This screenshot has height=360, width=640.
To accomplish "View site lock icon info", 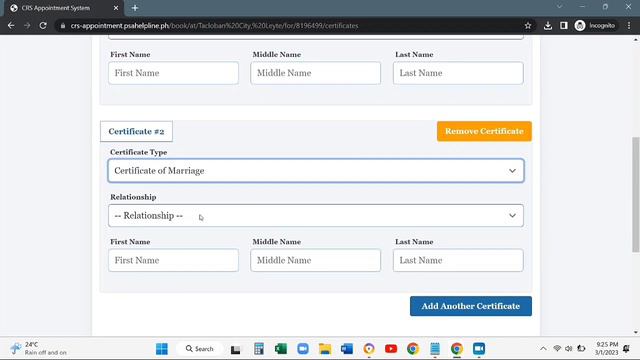I will (62, 25).
